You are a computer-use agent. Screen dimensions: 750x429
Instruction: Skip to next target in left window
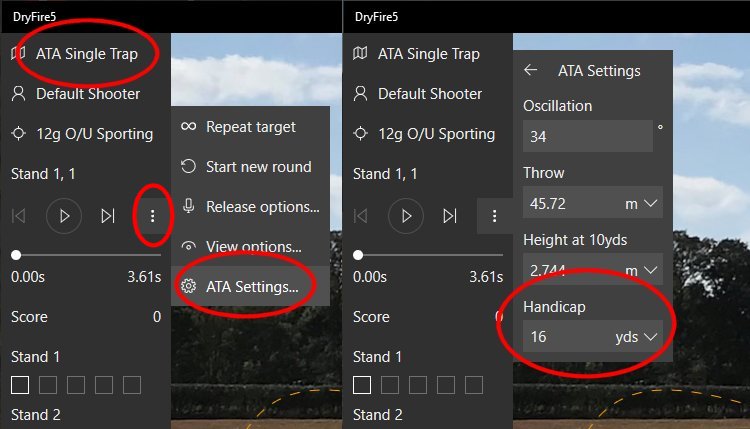click(x=108, y=215)
